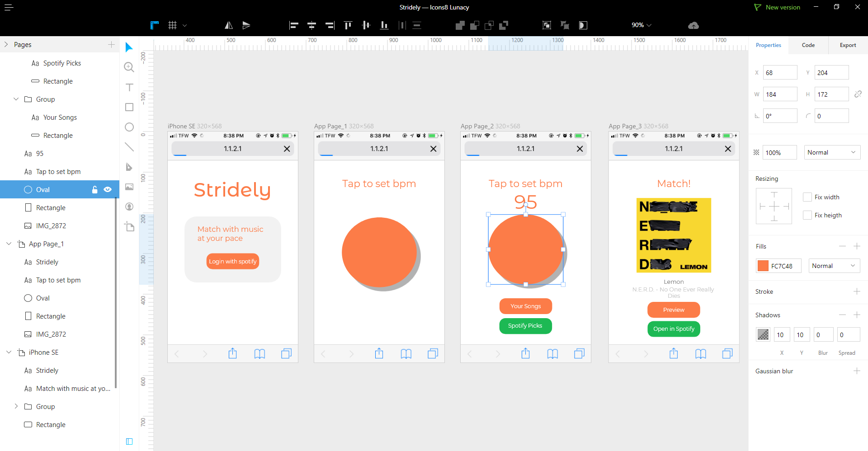
Task: Toggle lock on selected Oval layer
Action: pos(94,190)
